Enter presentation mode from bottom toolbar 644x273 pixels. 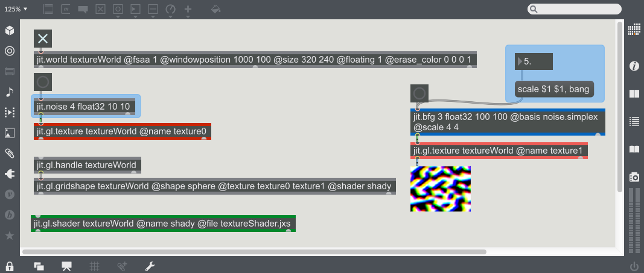tap(67, 266)
